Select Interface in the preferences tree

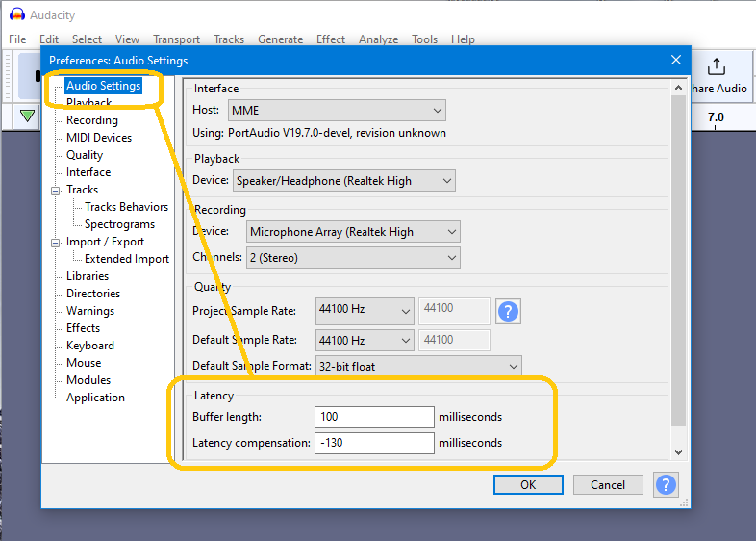click(88, 172)
